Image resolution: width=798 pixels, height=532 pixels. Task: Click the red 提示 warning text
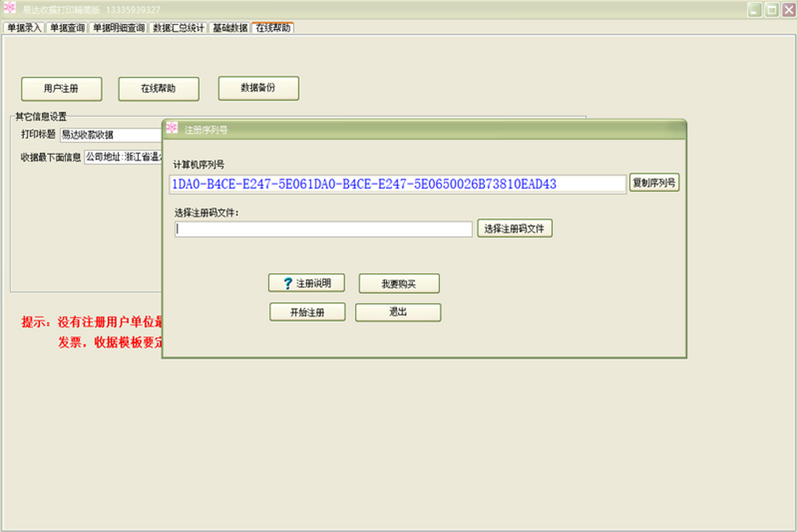click(x=92, y=333)
